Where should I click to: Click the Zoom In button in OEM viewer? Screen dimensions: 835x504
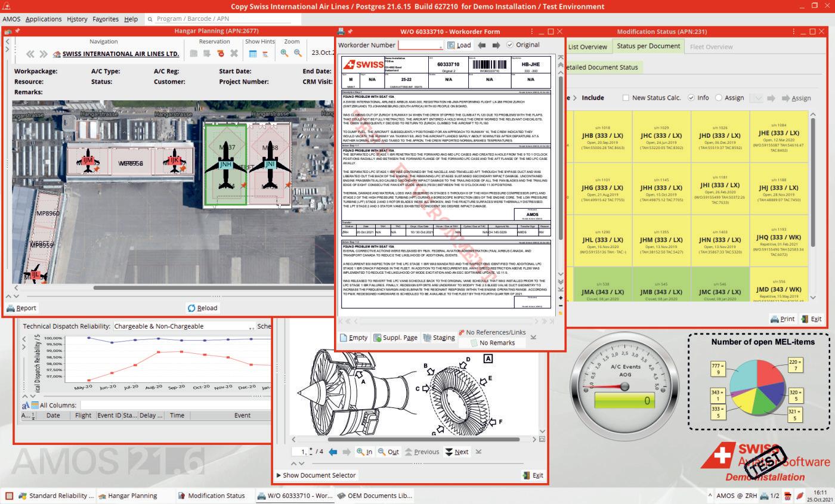(x=364, y=452)
